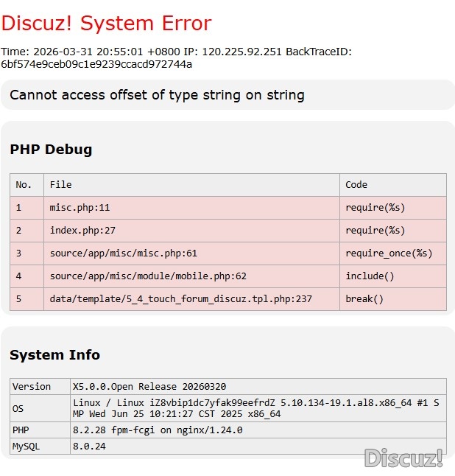The image size is (455, 476).
Task: Click the Discuz! logo watermark
Action: pyautogui.click(x=403, y=458)
